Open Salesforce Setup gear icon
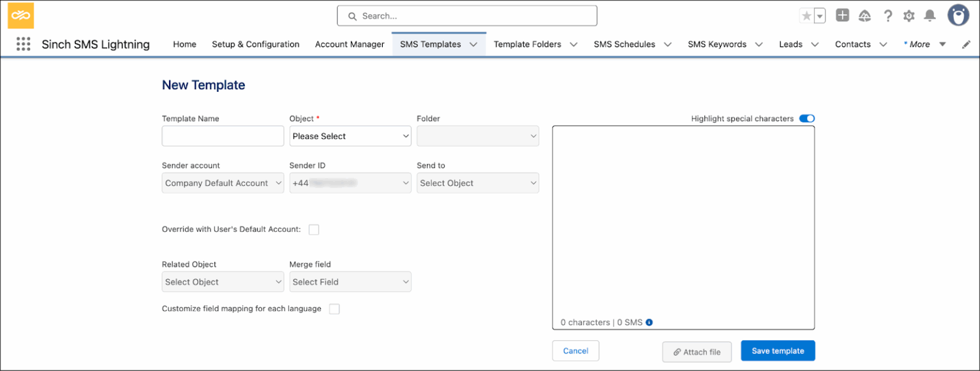The image size is (980, 371). tap(909, 16)
